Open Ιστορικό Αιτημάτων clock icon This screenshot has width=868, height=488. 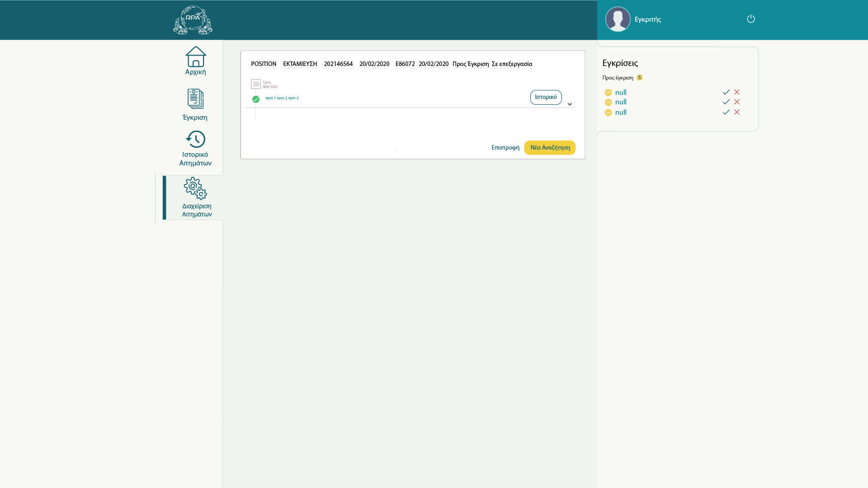pos(195,139)
